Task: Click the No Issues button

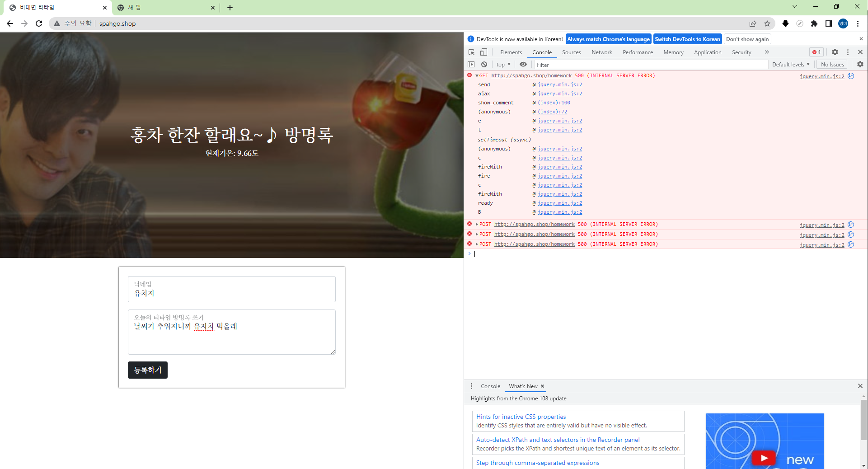Action: 832,65
